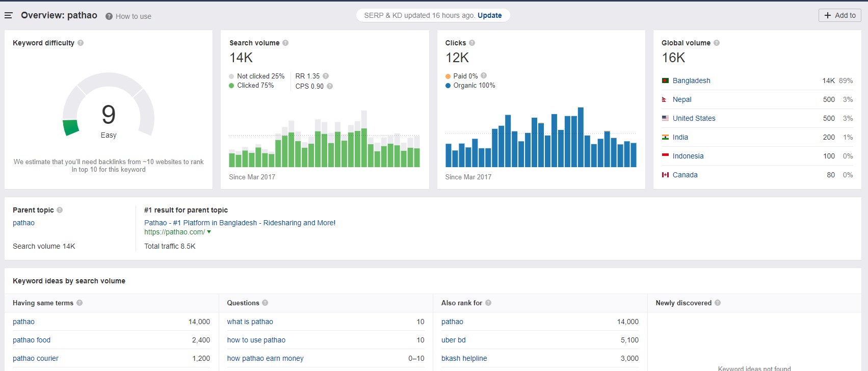Click the Total traffic 8.5K text
This screenshot has height=371, width=868.
pos(170,246)
